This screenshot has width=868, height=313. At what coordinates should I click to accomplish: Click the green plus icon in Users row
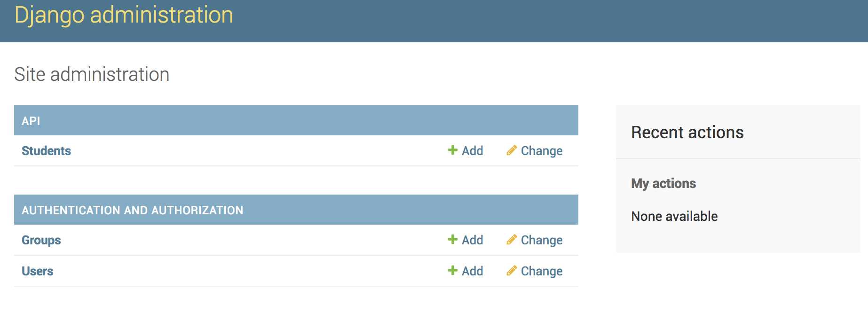click(452, 270)
